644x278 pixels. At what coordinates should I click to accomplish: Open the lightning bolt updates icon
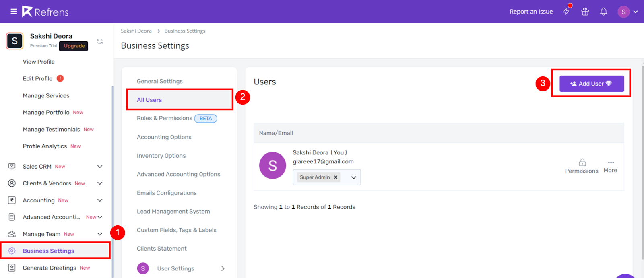(x=566, y=12)
